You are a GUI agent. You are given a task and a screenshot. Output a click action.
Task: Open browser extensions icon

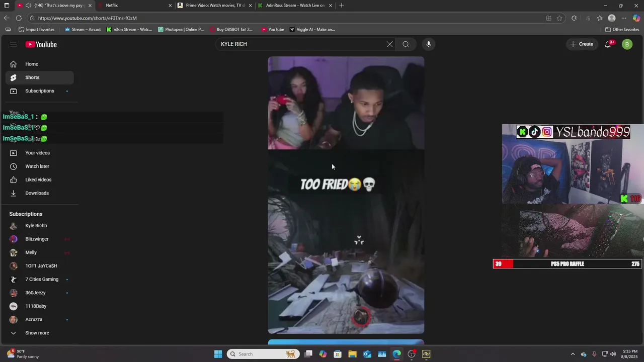coord(574,18)
